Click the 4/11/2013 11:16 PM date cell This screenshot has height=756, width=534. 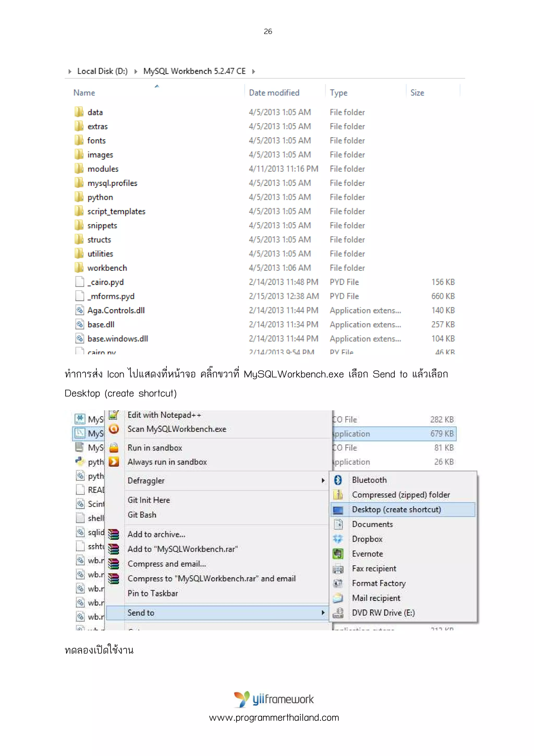[284, 169]
